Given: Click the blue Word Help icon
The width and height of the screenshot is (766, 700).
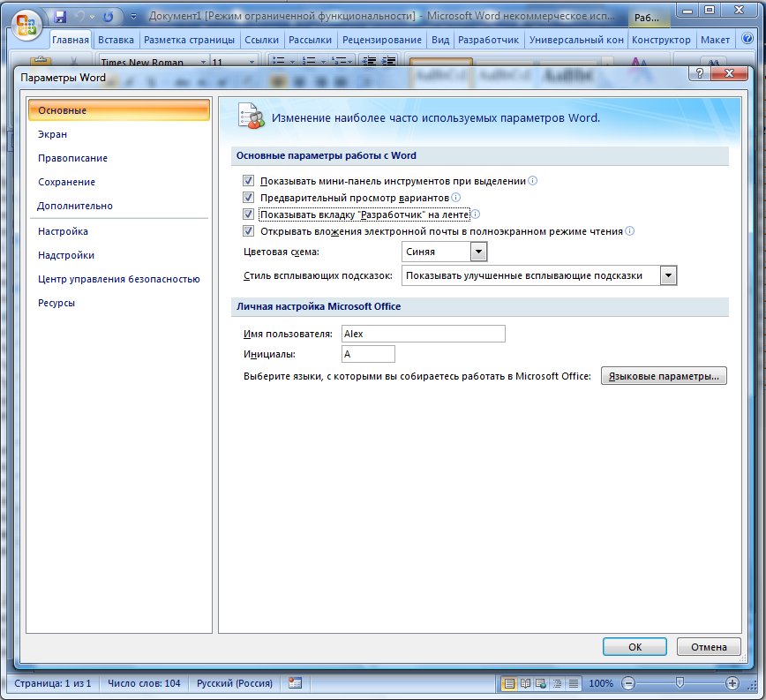Looking at the screenshot, I should point(747,39).
